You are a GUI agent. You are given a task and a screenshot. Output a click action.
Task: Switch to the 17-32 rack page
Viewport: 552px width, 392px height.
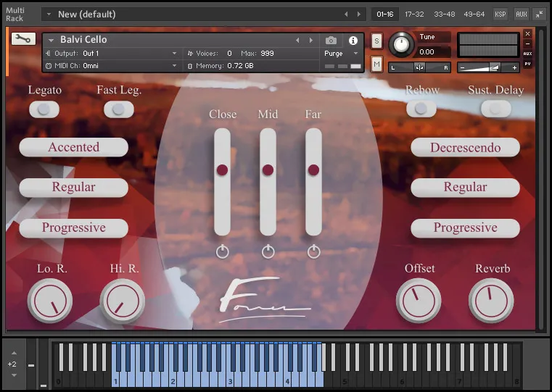(414, 14)
